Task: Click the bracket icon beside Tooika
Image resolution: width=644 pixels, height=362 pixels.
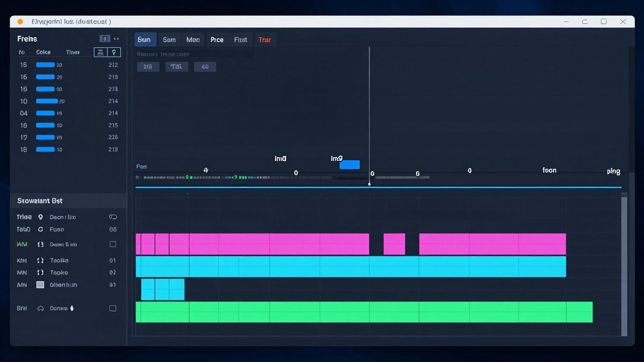Action: coord(40,260)
